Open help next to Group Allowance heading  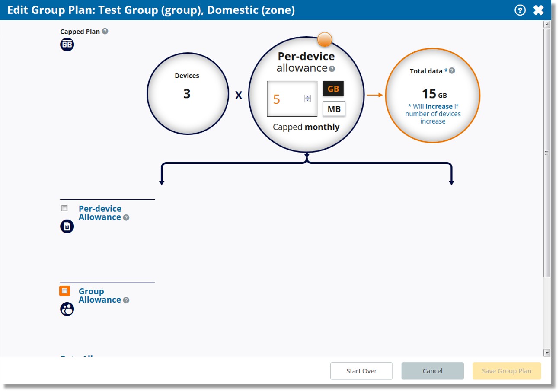tap(126, 300)
